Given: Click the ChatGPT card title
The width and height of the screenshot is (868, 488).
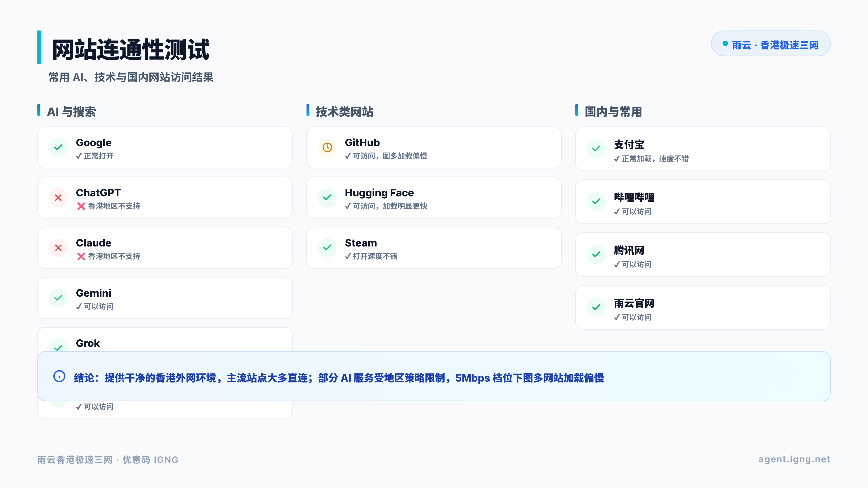Looking at the screenshot, I should [98, 193].
